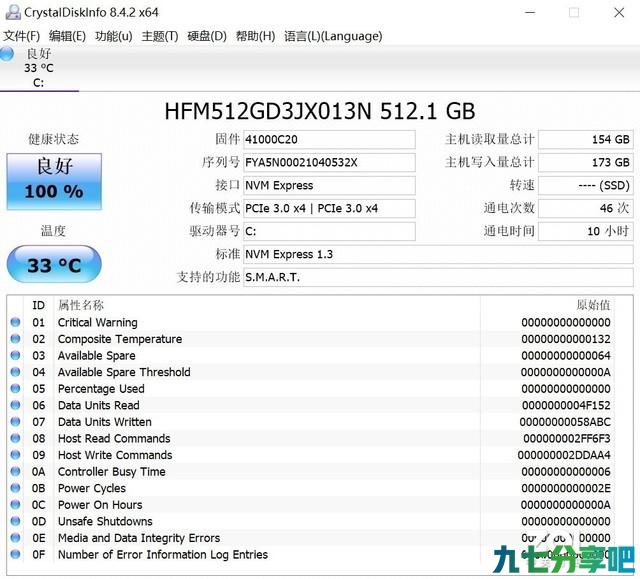Click raw value 0000000058ABC
640x579 pixels.
pos(565,422)
